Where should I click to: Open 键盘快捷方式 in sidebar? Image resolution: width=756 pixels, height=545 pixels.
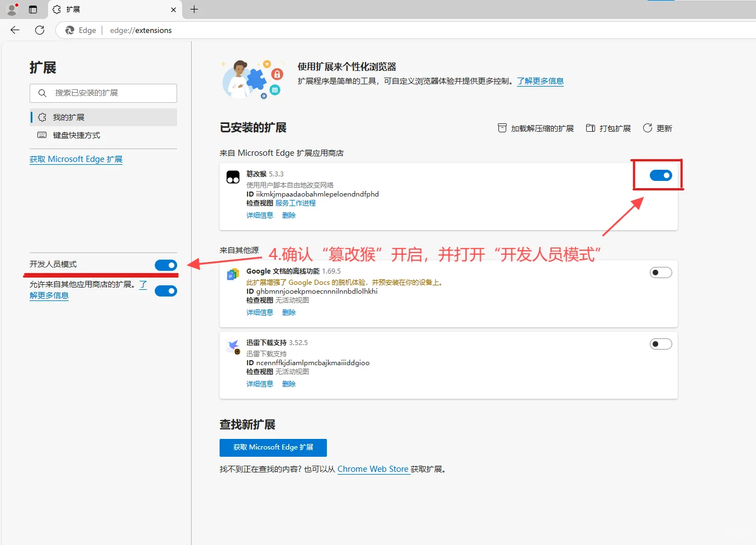tap(103, 135)
